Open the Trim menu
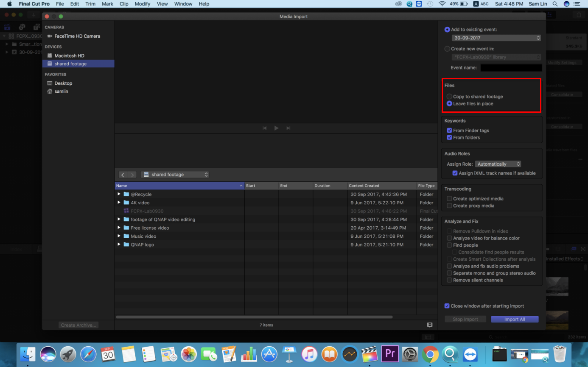The image size is (588, 367). tap(90, 4)
